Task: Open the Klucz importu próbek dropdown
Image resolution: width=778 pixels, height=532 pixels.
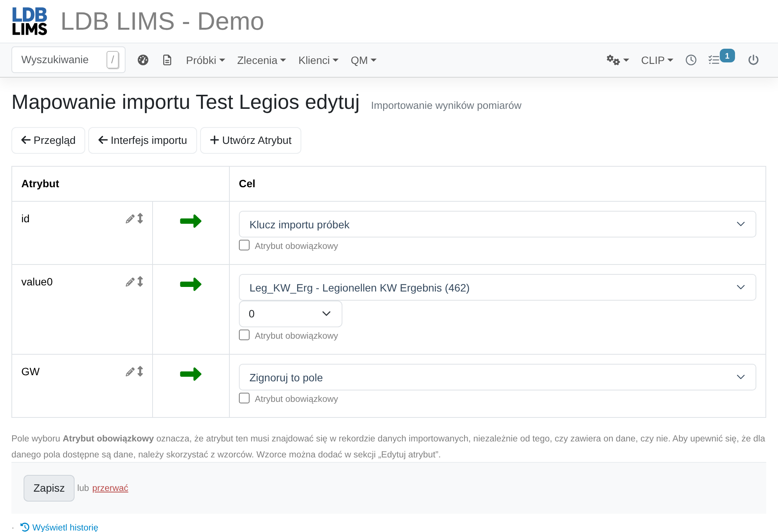Action: pos(497,224)
